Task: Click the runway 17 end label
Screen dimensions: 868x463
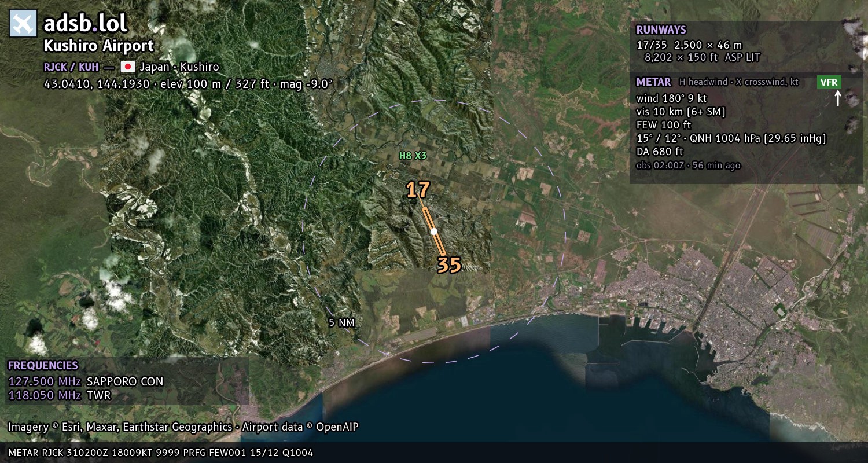Action: tap(417, 190)
